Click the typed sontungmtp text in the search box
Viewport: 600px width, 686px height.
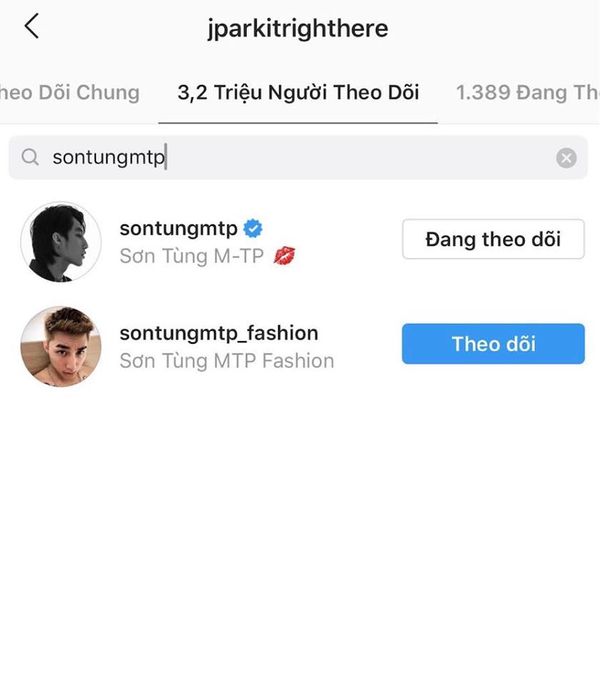tap(107, 158)
